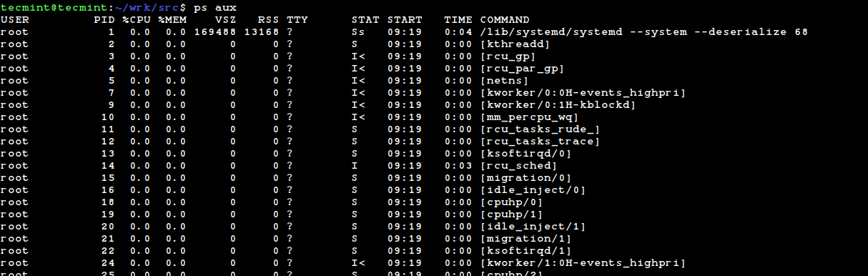
Task: Click the COMMAND column header
Action: [505, 19]
